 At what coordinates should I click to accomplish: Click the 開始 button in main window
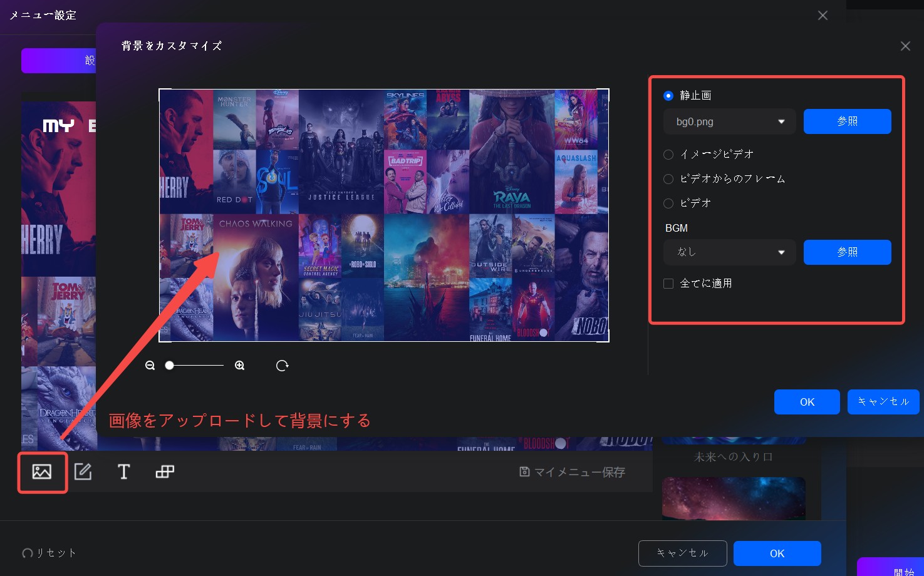pyautogui.click(x=890, y=567)
